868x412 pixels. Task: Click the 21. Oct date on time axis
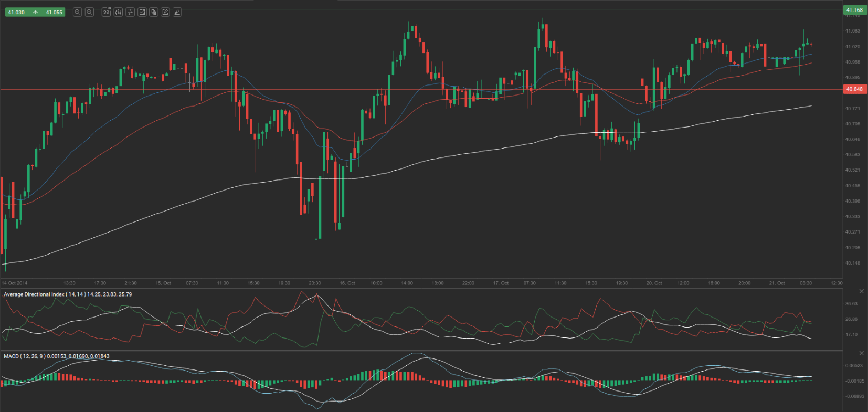(x=777, y=283)
